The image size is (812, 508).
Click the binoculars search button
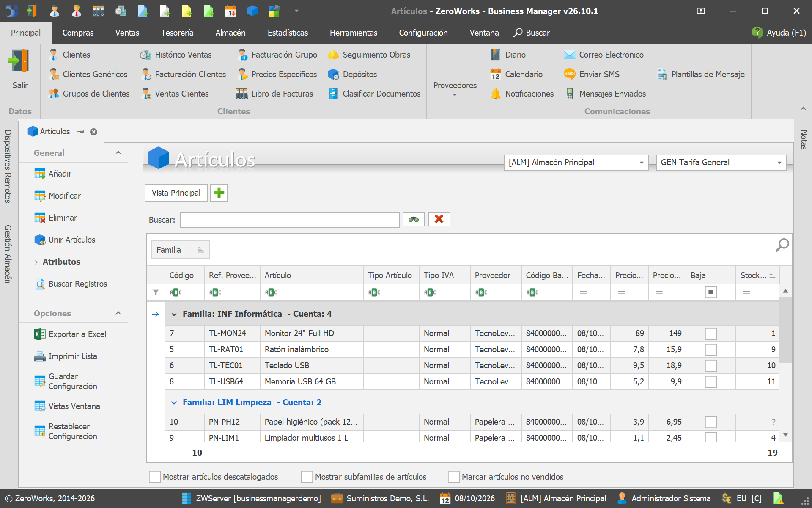pos(414,219)
